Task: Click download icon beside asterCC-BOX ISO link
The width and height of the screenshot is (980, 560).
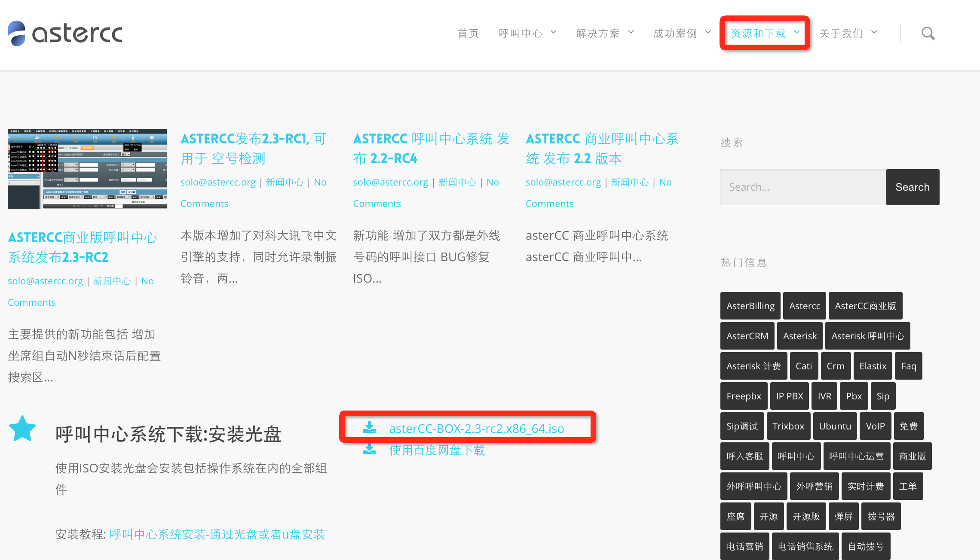Action: (x=369, y=427)
